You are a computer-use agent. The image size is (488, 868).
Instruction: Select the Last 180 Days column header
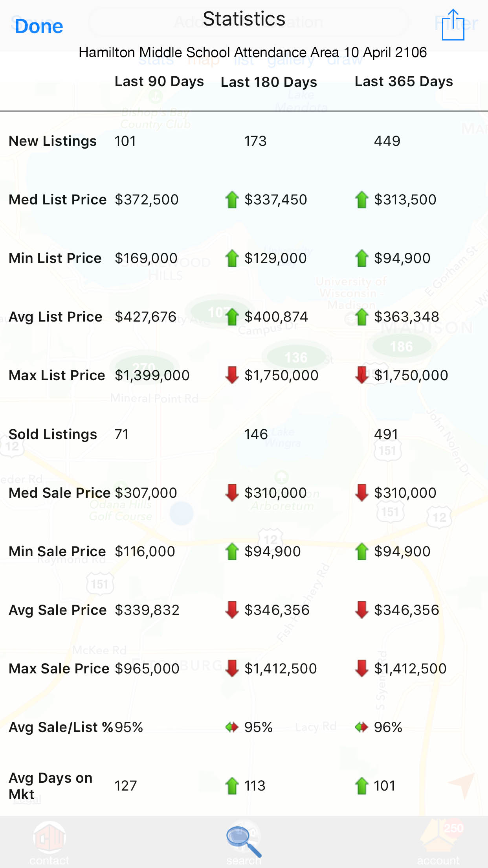coord(269,82)
